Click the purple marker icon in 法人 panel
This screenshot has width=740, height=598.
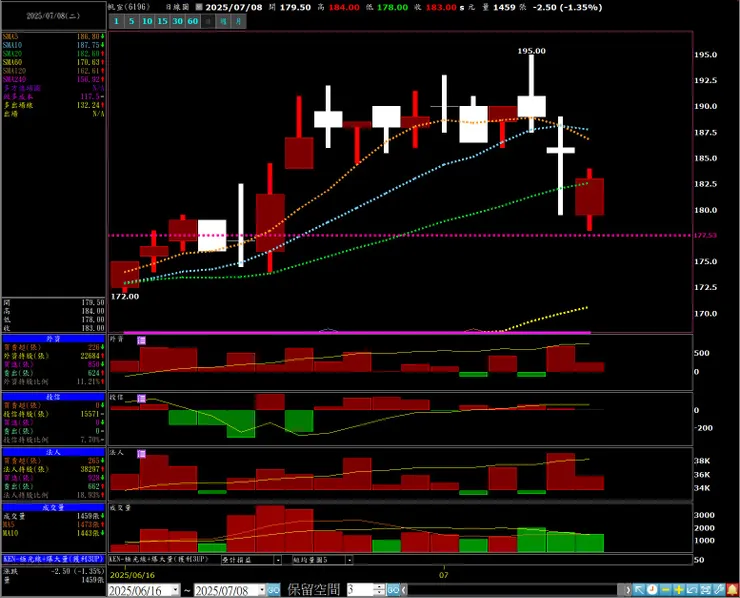pyautogui.click(x=141, y=454)
